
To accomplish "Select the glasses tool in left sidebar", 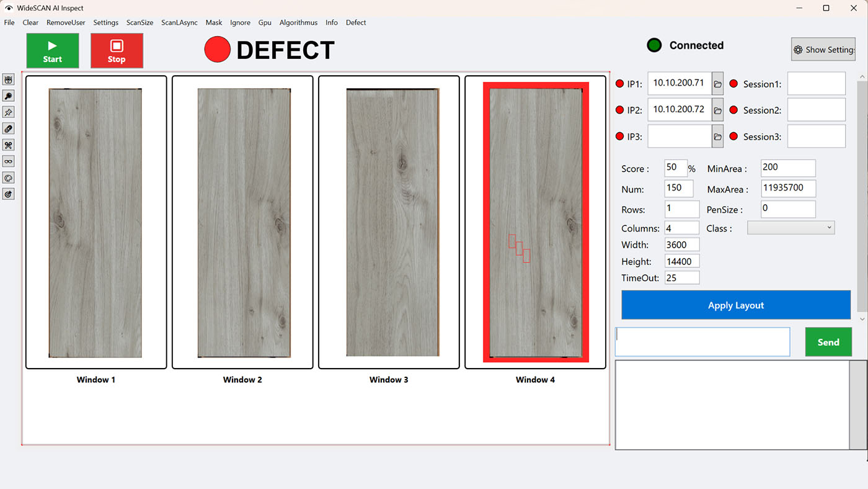I will pos(9,161).
